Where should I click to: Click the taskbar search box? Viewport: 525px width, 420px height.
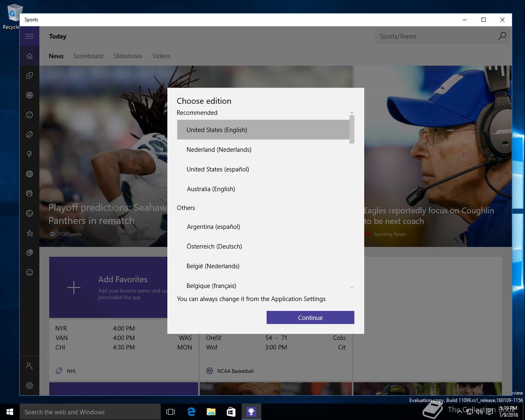point(90,412)
